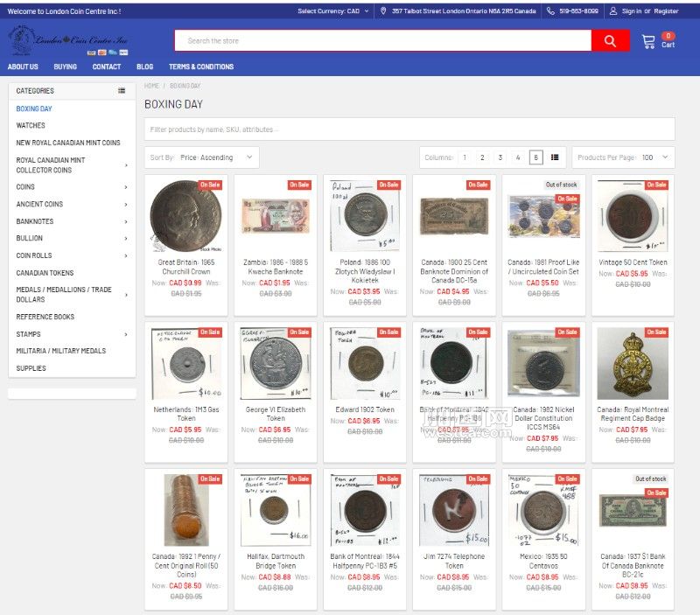700x615 pixels.
Task: Click the Home breadcrumb link
Action: [x=151, y=86]
